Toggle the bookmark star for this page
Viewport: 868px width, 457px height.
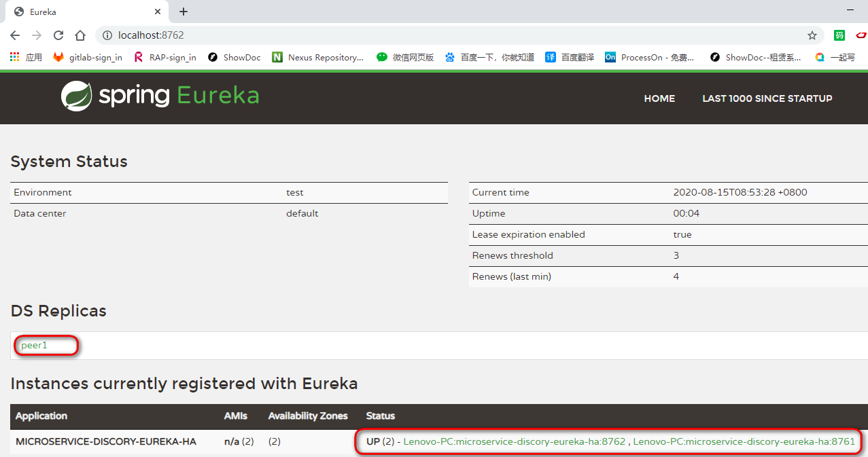pyautogui.click(x=812, y=35)
